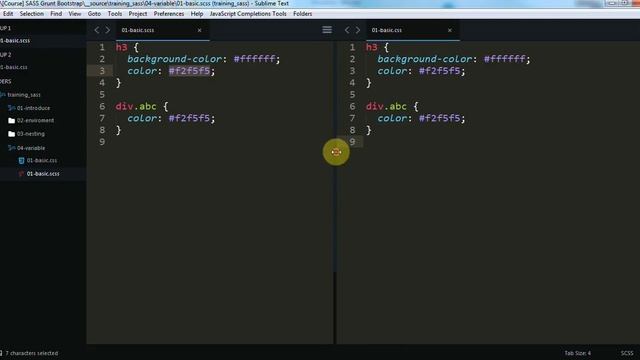Expand the 03-nesting folder icon
Viewport: 640px width, 360px height.
[11, 134]
